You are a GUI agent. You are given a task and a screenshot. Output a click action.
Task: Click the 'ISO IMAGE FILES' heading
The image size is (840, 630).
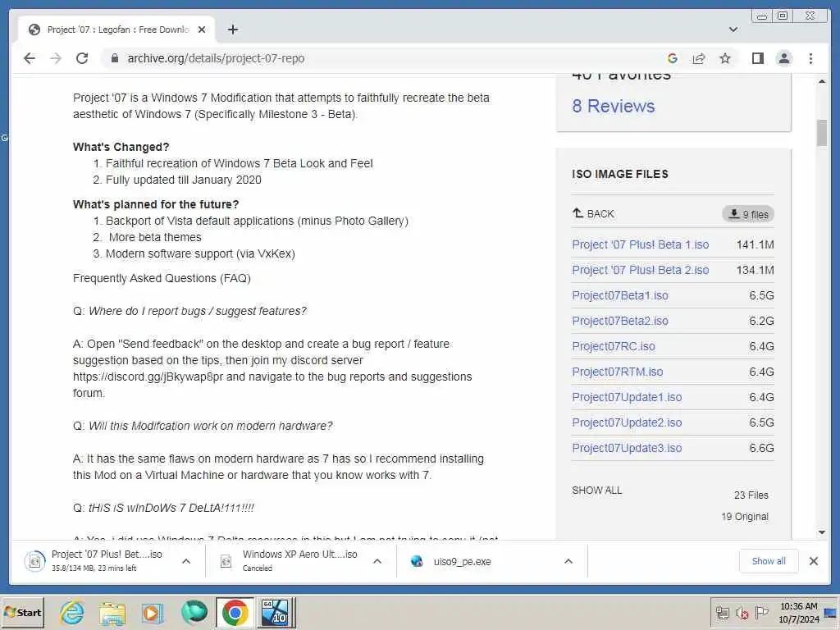(620, 174)
